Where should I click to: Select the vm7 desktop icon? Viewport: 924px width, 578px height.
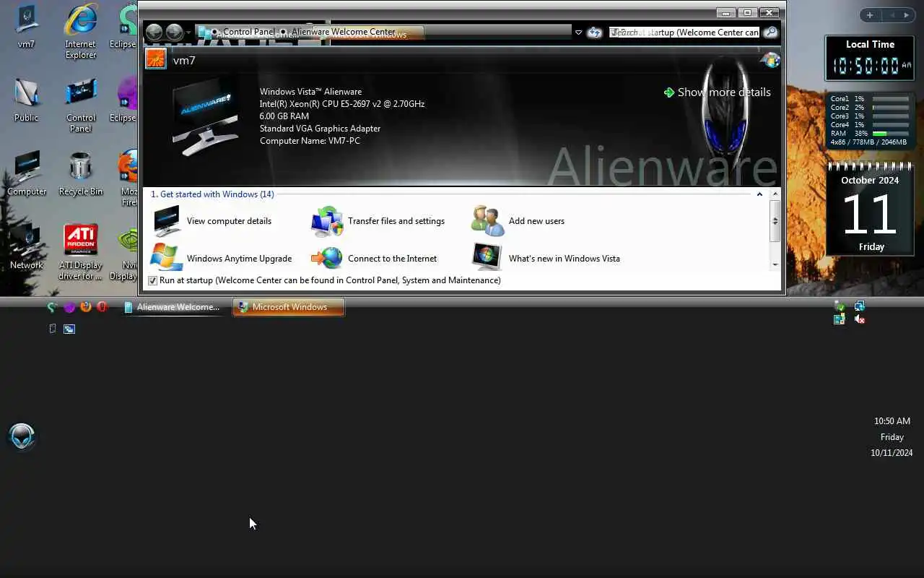(x=26, y=27)
